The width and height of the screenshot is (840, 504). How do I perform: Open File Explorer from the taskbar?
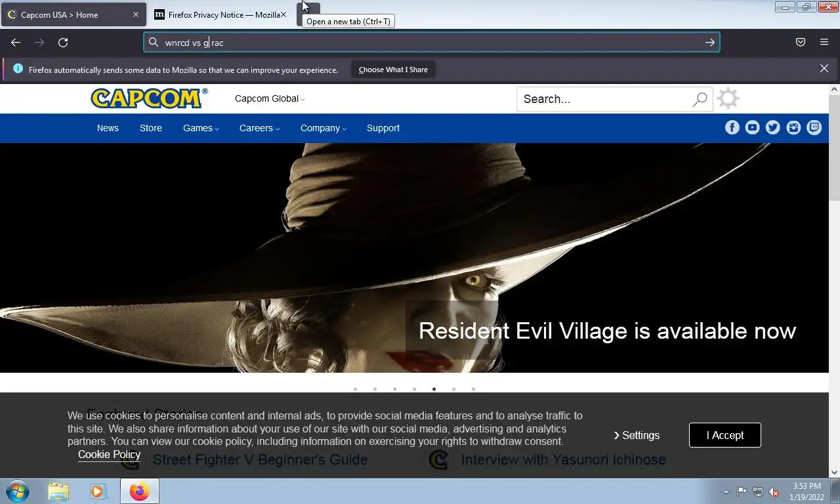(58, 491)
